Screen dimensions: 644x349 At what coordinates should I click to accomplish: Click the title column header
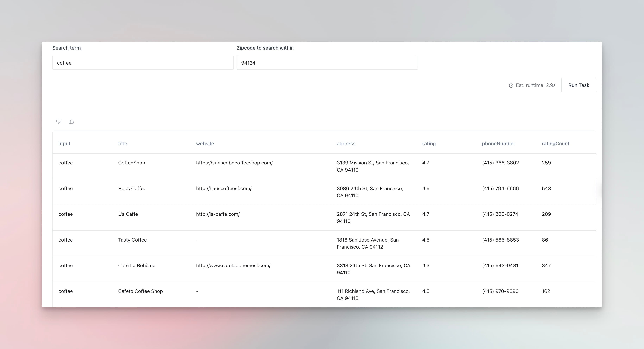[x=122, y=144]
